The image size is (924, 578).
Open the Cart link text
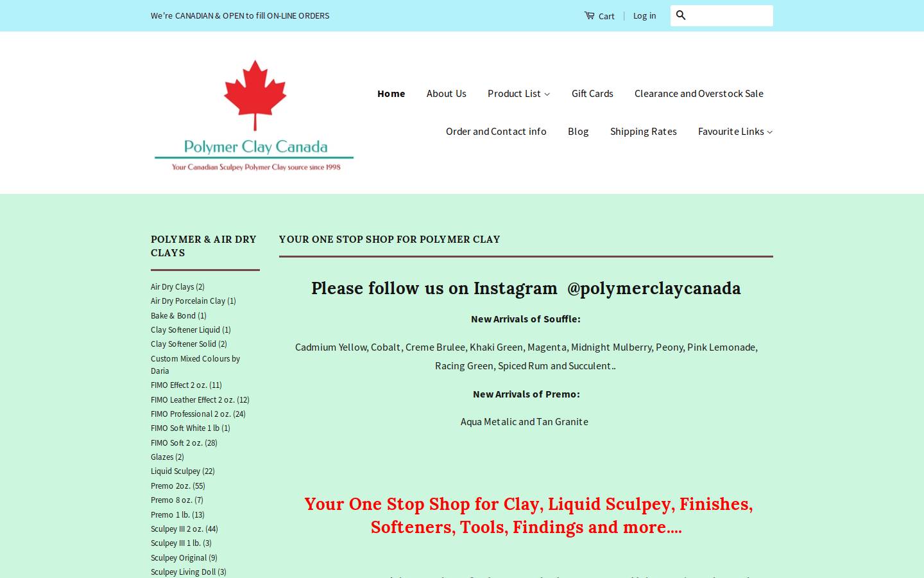point(606,16)
